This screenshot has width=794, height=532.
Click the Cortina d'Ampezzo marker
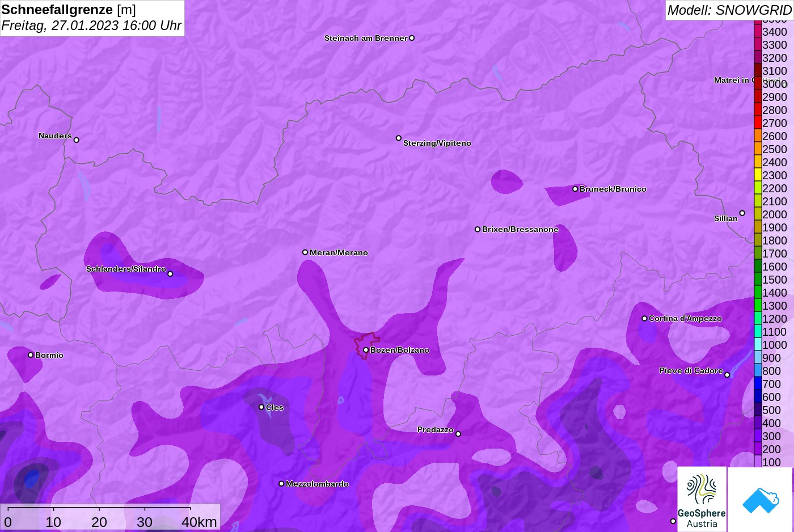pyautogui.click(x=644, y=318)
